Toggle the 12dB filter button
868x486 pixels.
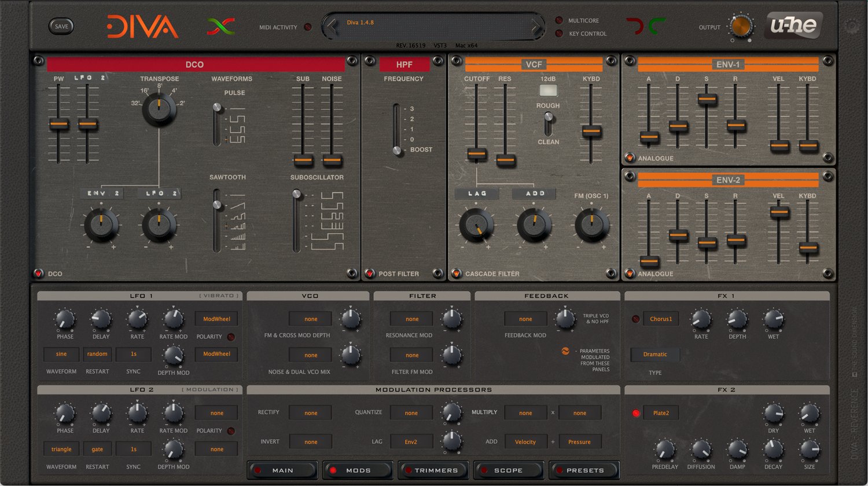(548, 90)
